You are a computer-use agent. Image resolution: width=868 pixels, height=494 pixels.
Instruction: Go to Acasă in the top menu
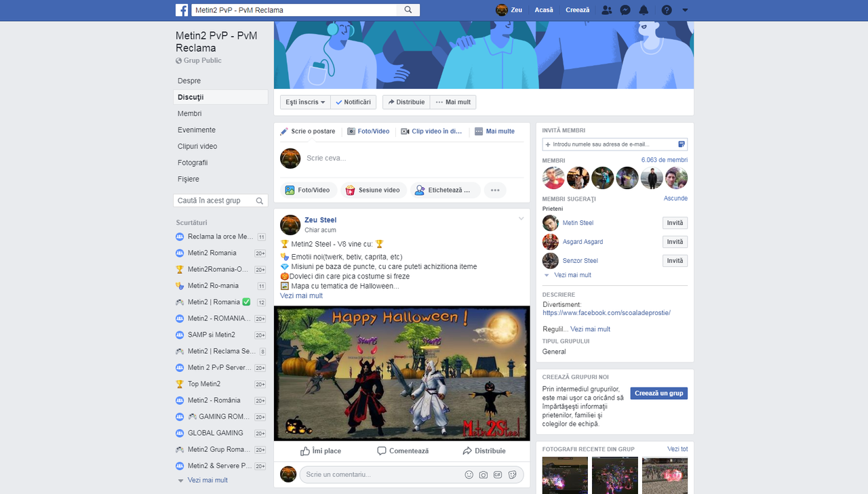pyautogui.click(x=543, y=9)
